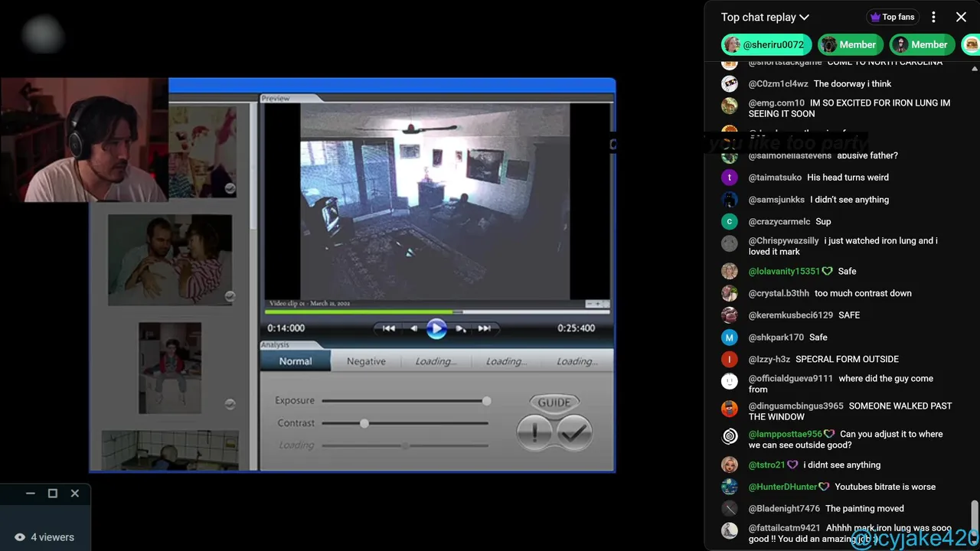Open @lolavanity15351 avatar in chat
The height and width of the screenshot is (551, 980).
tap(730, 272)
